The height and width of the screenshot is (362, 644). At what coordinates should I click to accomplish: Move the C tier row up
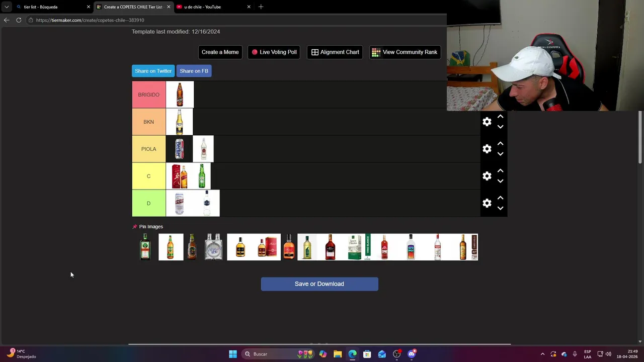pyautogui.click(x=500, y=170)
